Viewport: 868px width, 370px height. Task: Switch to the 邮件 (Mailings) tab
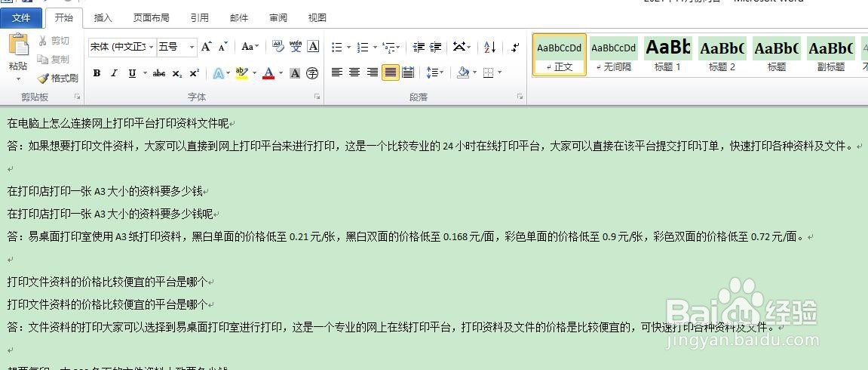(x=239, y=17)
